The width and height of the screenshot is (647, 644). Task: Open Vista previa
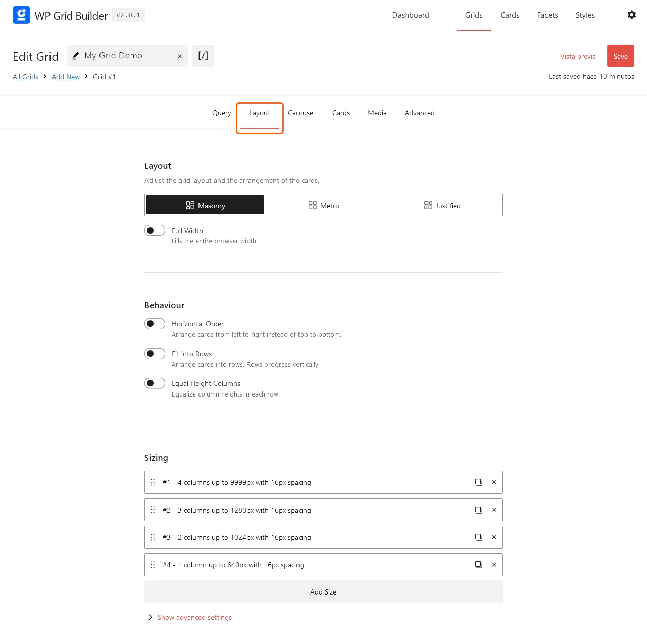coord(577,56)
